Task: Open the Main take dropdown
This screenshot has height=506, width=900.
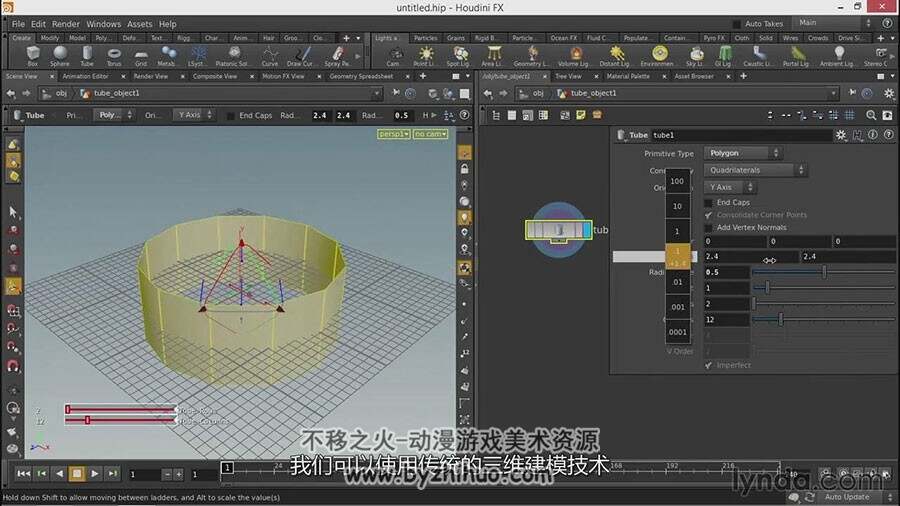Action: tap(834, 23)
